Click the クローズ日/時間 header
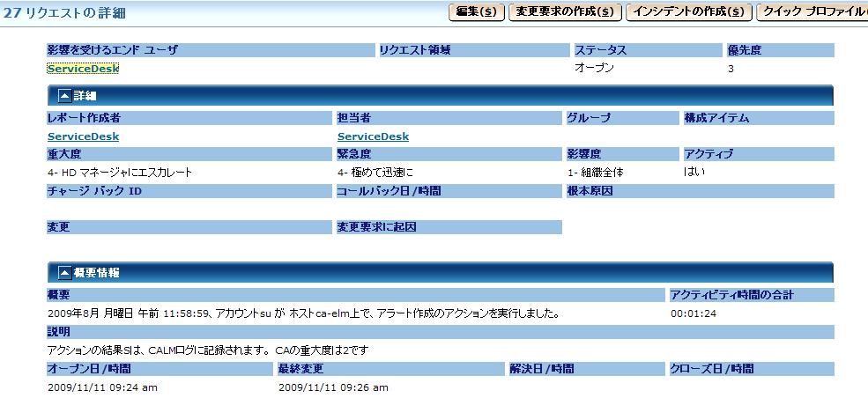This screenshot has width=868, height=398. click(x=751, y=368)
